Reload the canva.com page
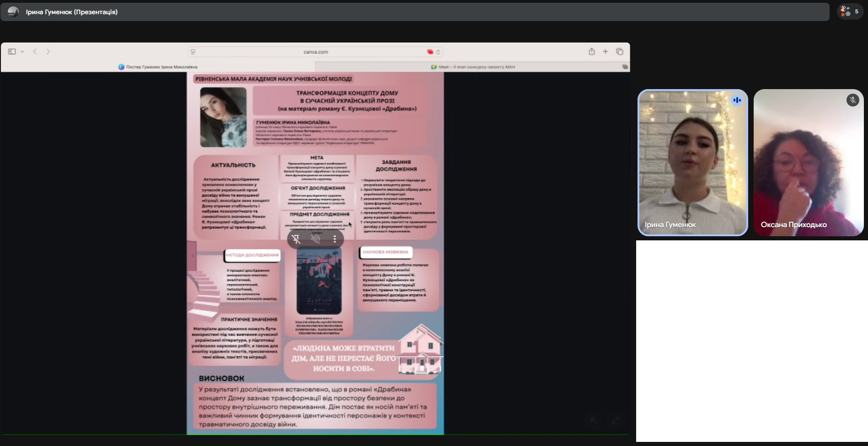 point(438,52)
